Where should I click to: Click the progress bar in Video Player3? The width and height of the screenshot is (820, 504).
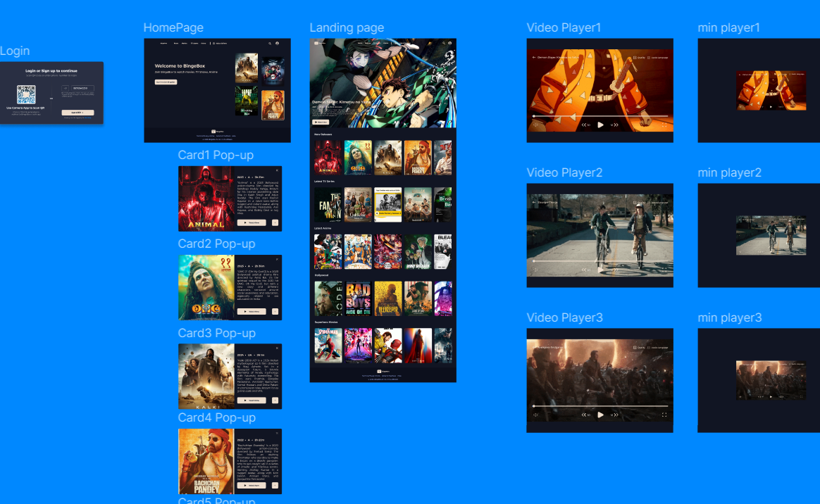600,406
